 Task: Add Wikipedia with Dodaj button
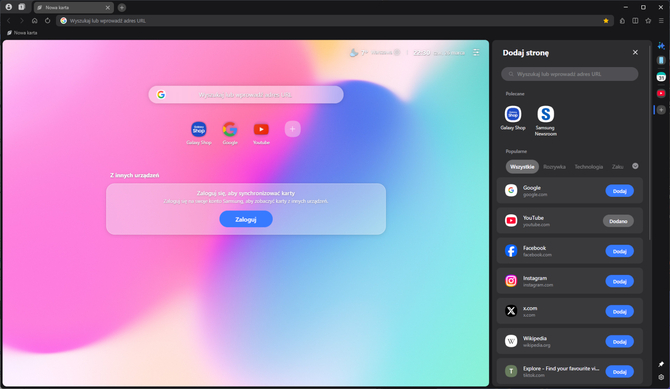pos(620,342)
